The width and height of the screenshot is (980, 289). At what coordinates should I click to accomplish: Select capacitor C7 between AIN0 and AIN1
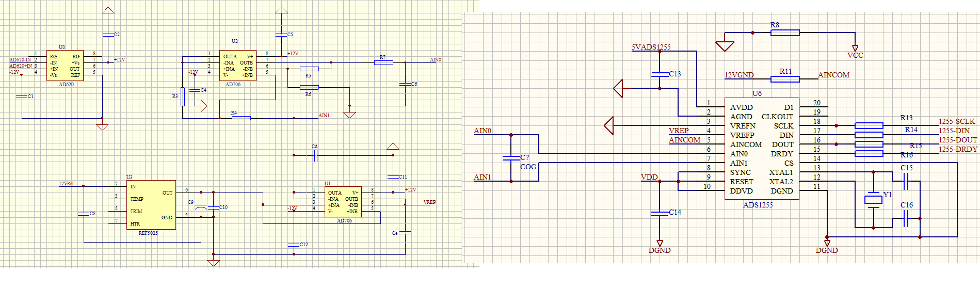[511, 158]
